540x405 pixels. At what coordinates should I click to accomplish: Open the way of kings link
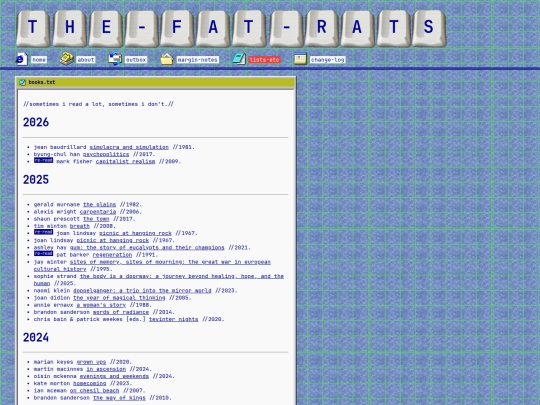(x=119, y=398)
